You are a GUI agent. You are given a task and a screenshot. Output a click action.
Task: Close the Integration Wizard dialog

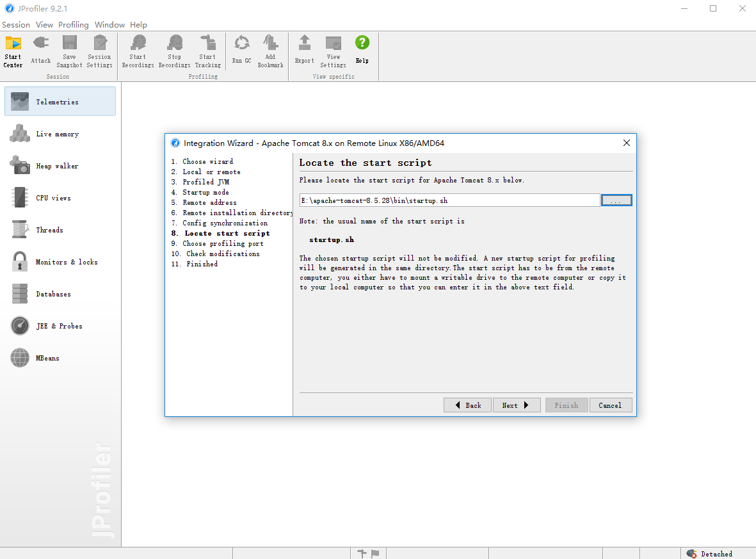point(626,143)
